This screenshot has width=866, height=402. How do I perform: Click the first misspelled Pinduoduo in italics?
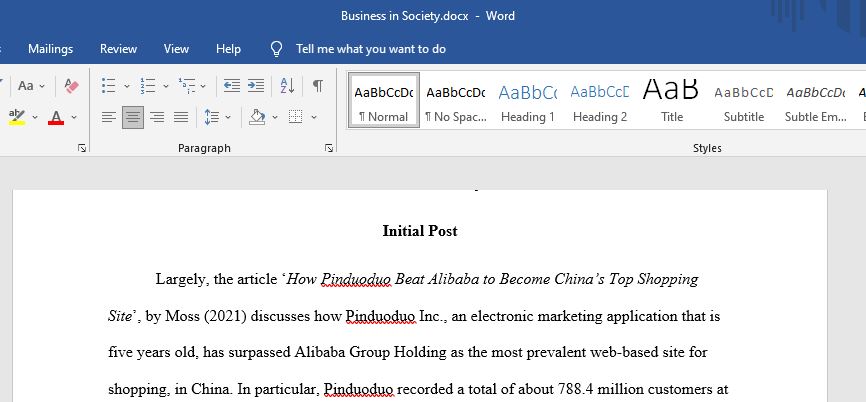pos(356,279)
